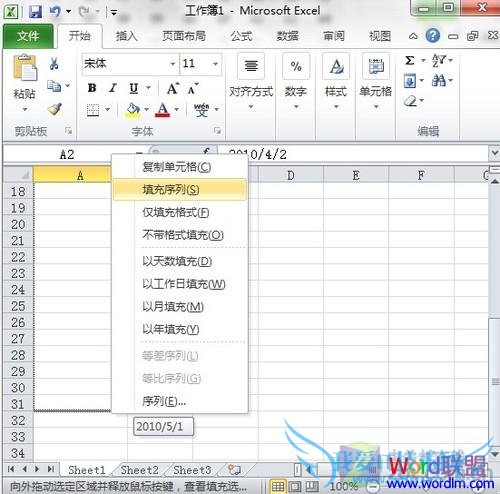Choose 不带格式填充(O) menu item
Screen dimensions: 500x494
(x=180, y=235)
